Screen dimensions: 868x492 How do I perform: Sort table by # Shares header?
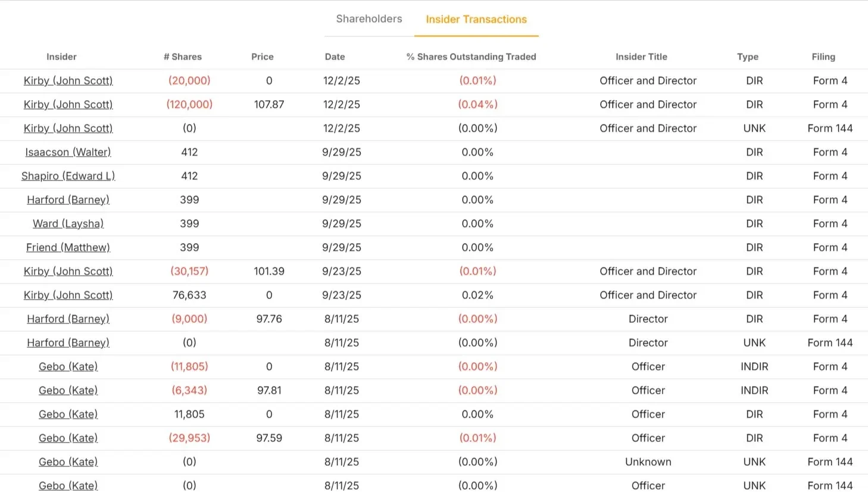183,57
